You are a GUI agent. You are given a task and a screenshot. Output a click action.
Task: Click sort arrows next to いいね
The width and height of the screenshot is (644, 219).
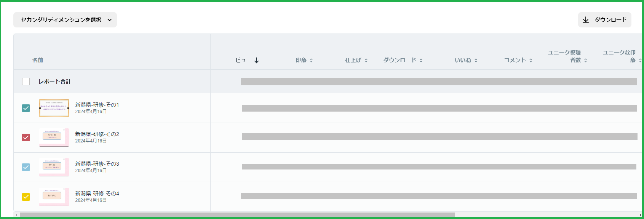pyautogui.click(x=476, y=60)
